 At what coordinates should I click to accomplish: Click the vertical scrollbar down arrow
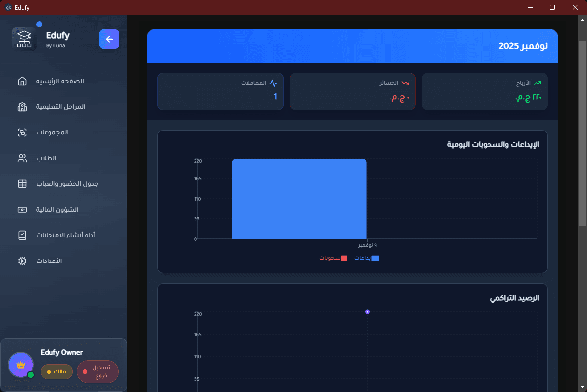[x=582, y=387]
